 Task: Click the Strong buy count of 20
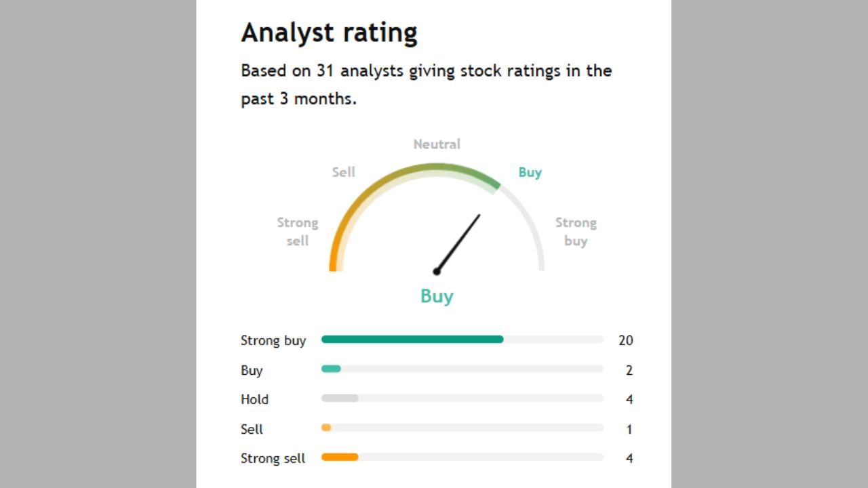pos(625,340)
